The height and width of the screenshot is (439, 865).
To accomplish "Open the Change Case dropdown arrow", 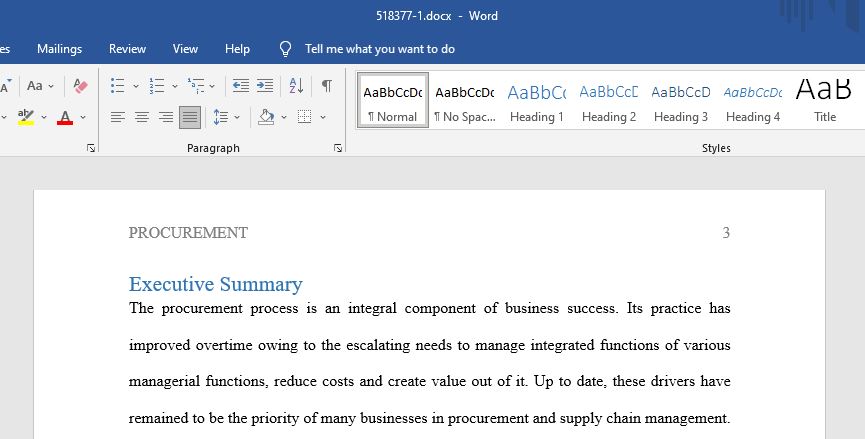I will click(x=51, y=86).
